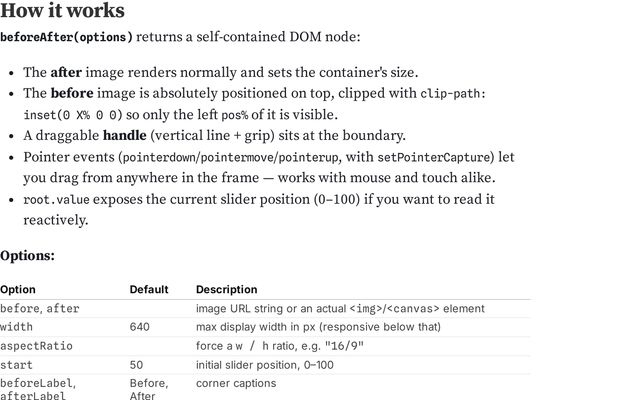Viewport: 640px width, 400px height.
Task: Click the clip-path code snippet
Action: 453,94
